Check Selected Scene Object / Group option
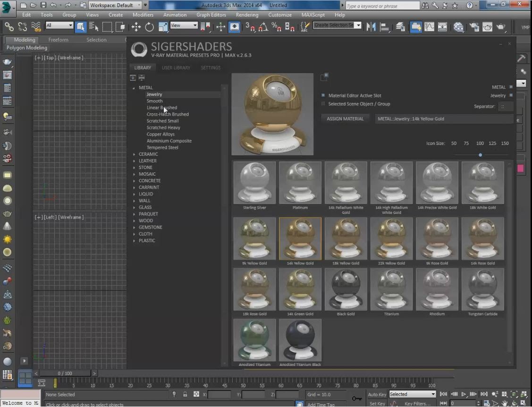The width and height of the screenshot is (532, 407). 323,104
